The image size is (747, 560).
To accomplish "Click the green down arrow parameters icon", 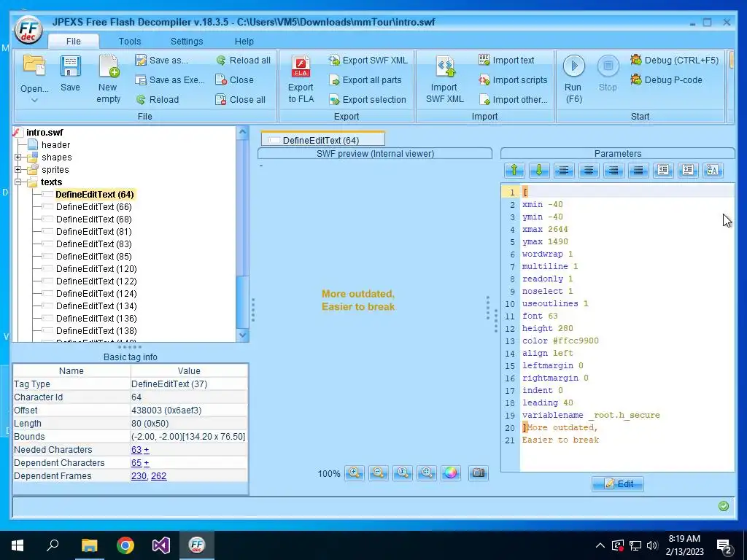I will coord(539,170).
